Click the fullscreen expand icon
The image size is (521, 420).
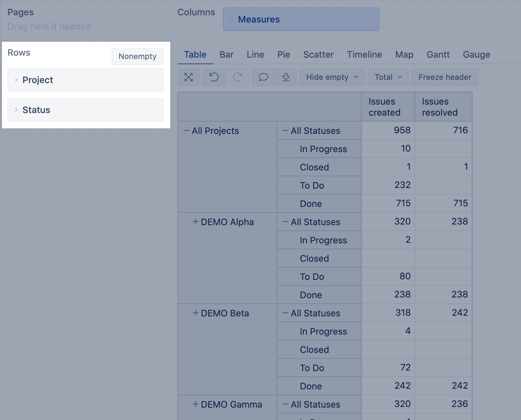[x=189, y=77]
